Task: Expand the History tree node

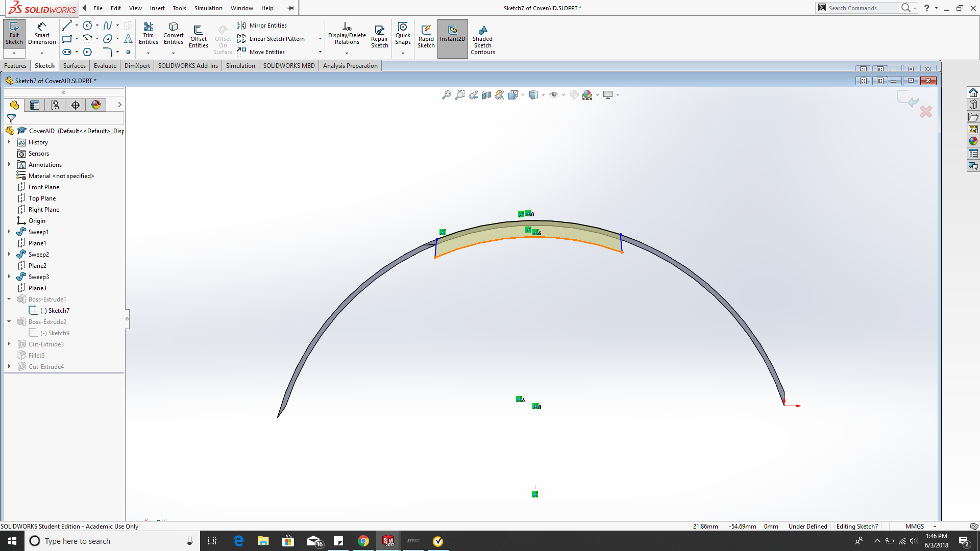Action: click(9, 142)
